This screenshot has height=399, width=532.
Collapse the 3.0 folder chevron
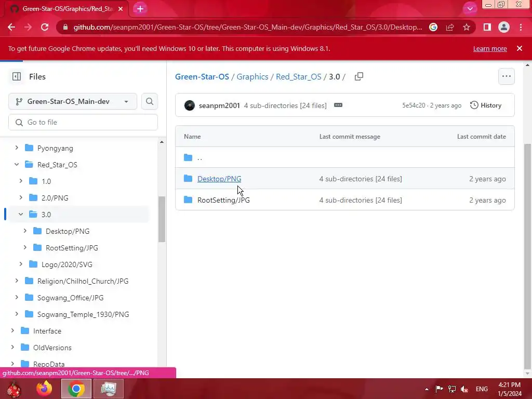21,214
